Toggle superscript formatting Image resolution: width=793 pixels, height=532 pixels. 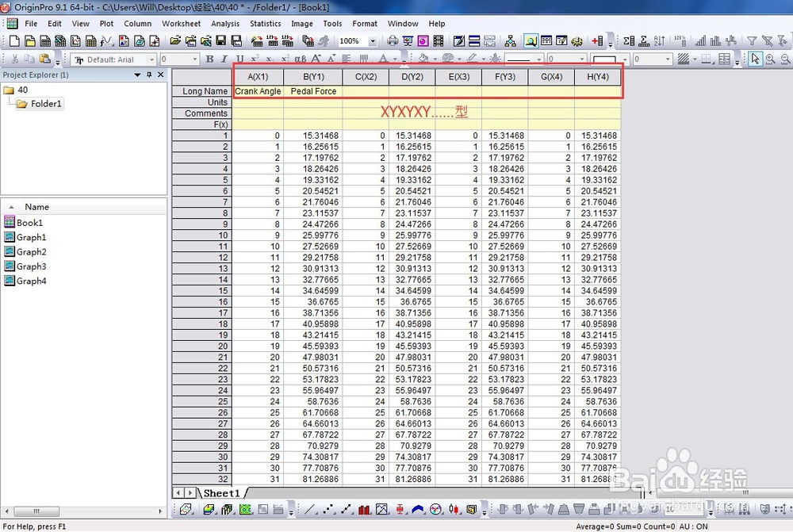click(255, 59)
